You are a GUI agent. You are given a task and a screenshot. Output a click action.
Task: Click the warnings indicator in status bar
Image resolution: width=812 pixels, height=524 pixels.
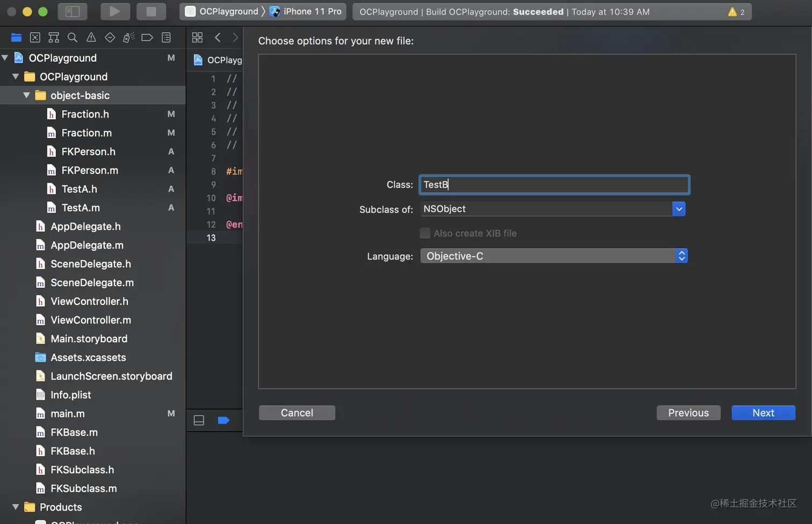pos(736,12)
